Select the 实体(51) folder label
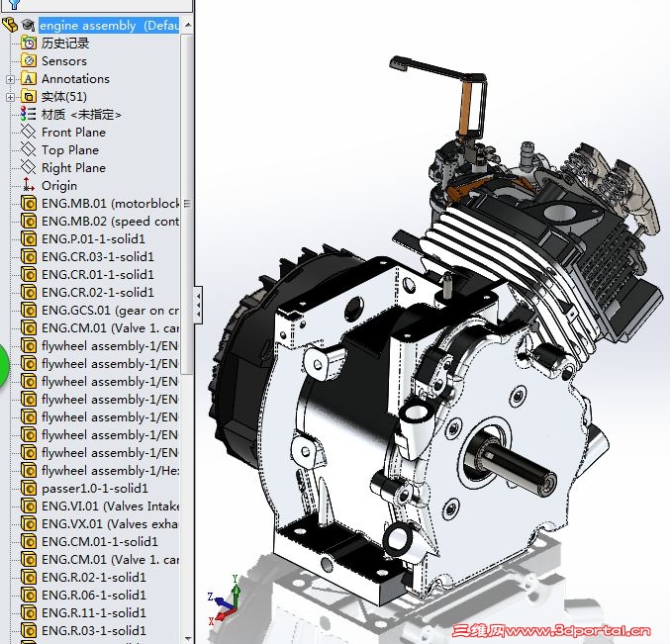This screenshot has width=670, height=644. pos(64,97)
